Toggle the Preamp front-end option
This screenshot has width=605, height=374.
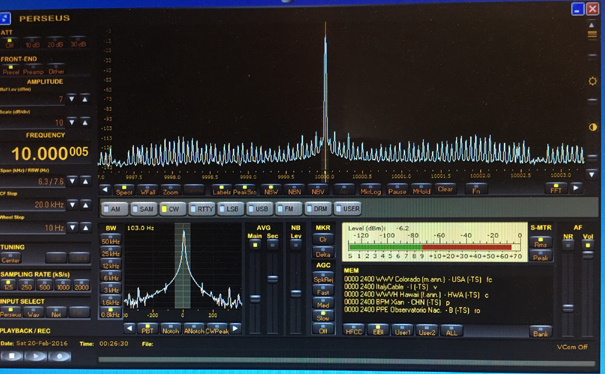tap(33, 70)
